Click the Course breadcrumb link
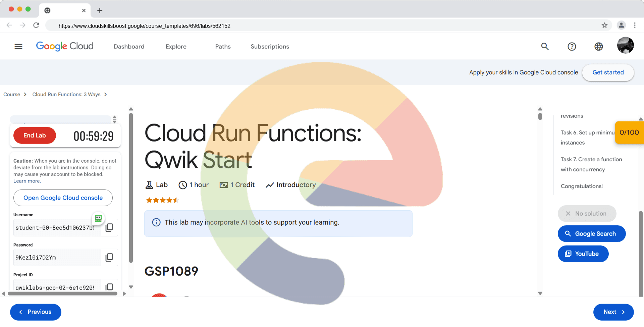The image size is (644, 327). point(12,95)
